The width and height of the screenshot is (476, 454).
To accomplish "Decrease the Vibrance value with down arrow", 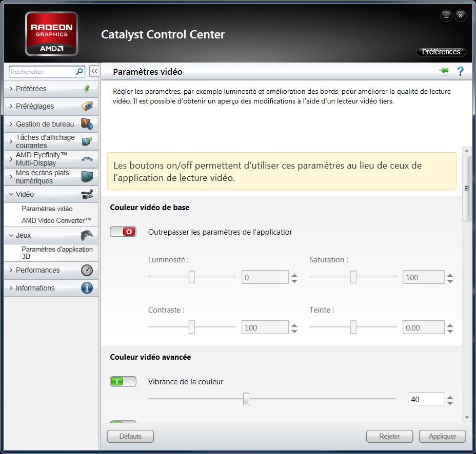I will coord(450,403).
